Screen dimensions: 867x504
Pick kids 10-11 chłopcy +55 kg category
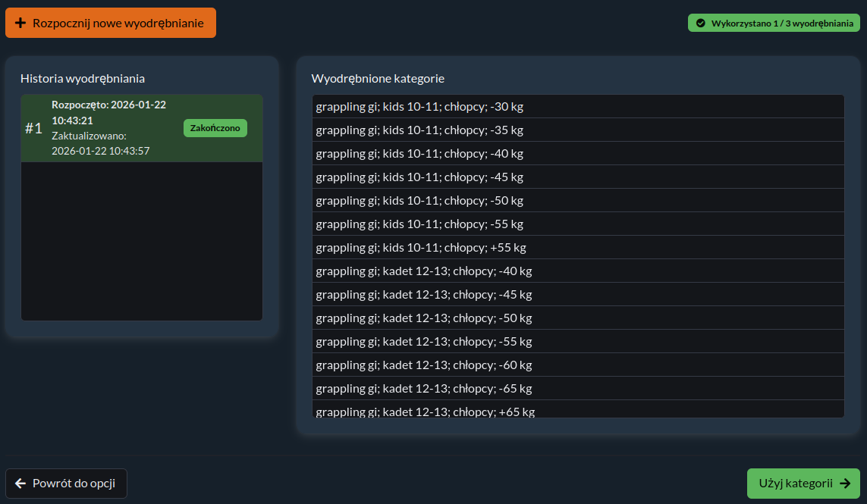577,248
